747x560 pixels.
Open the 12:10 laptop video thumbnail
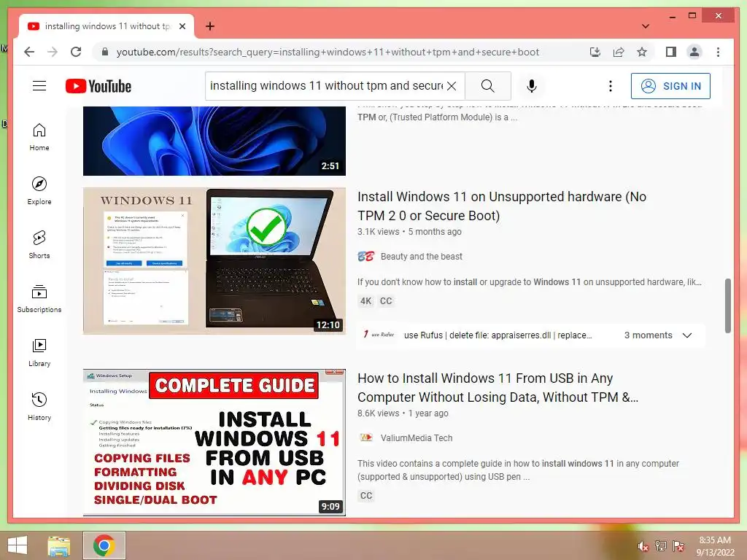214,261
